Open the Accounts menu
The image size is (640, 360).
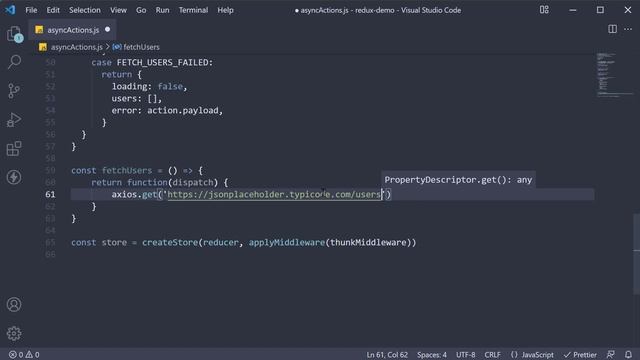pos(14,304)
